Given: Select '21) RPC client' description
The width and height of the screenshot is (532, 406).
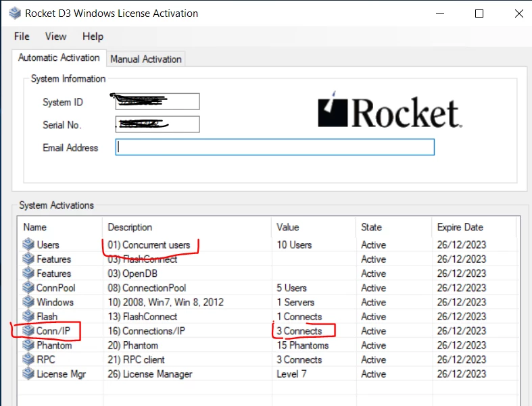Looking at the screenshot, I should pyautogui.click(x=136, y=359).
